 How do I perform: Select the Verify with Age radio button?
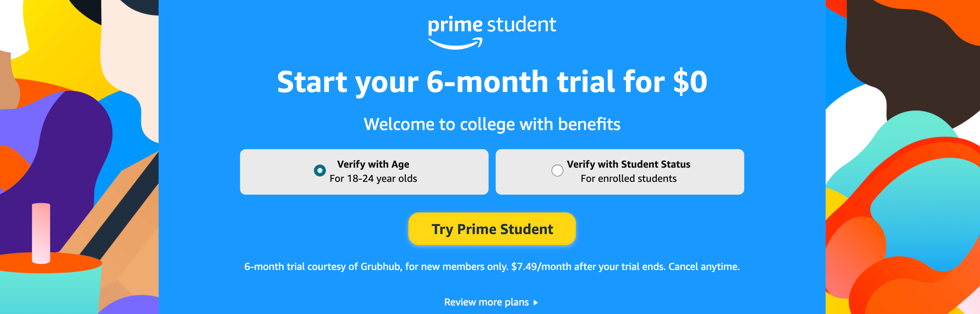320,170
